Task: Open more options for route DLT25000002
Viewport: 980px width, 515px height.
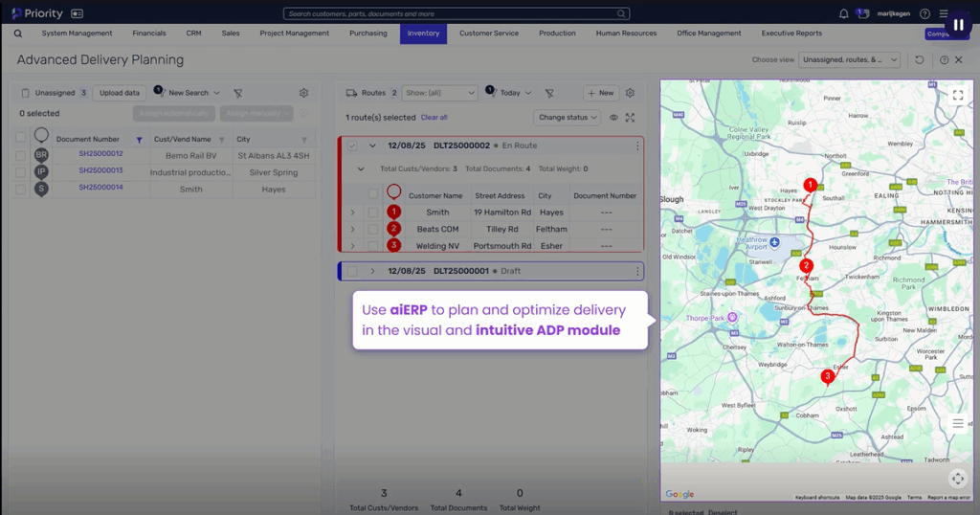Action: tap(637, 146)
